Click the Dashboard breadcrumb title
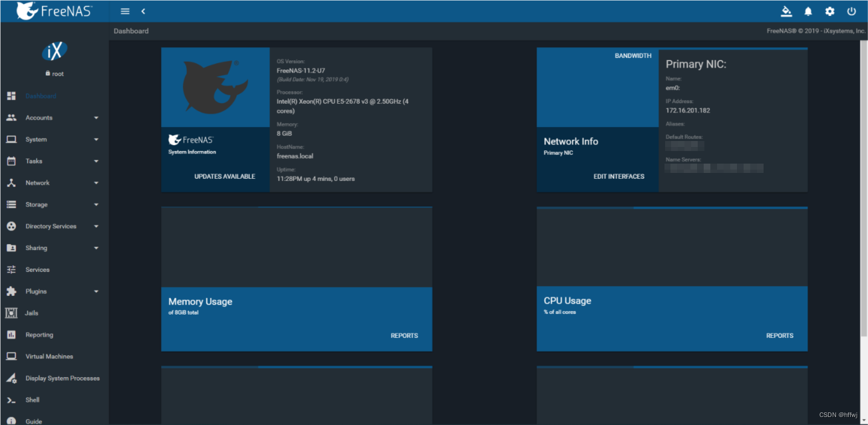Image resolution: width=868 pixels, height=425 pixels. point(131,31)
